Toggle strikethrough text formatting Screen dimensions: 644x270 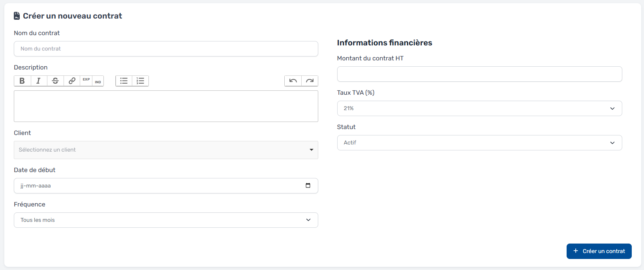[x=55, y=81]
